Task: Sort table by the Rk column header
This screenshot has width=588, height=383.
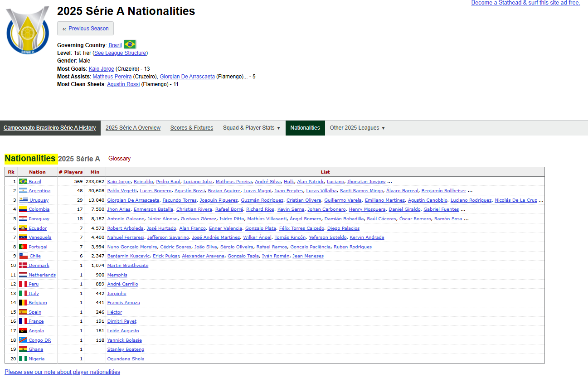Action: pos(11,172)
